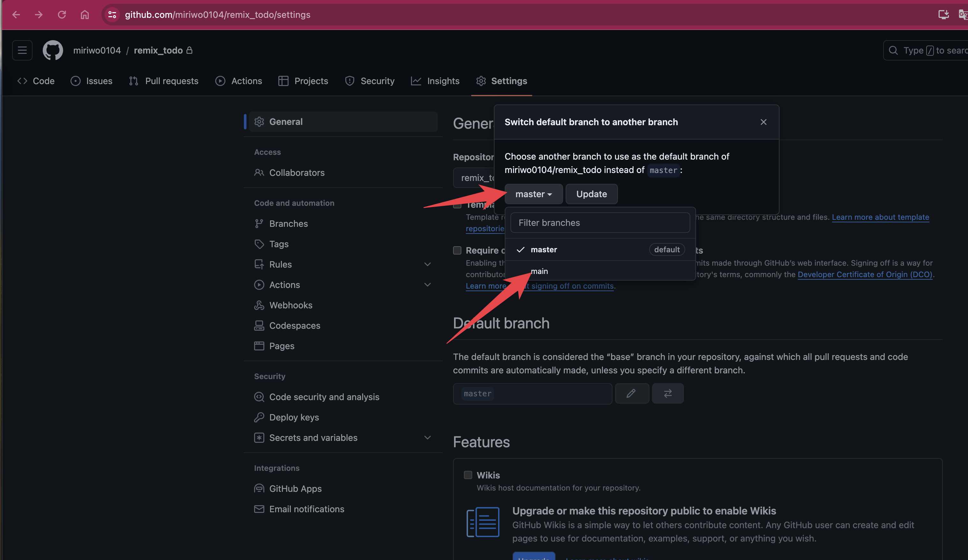Toggle Require contributors sign-off checkbox

coord(457,250)
